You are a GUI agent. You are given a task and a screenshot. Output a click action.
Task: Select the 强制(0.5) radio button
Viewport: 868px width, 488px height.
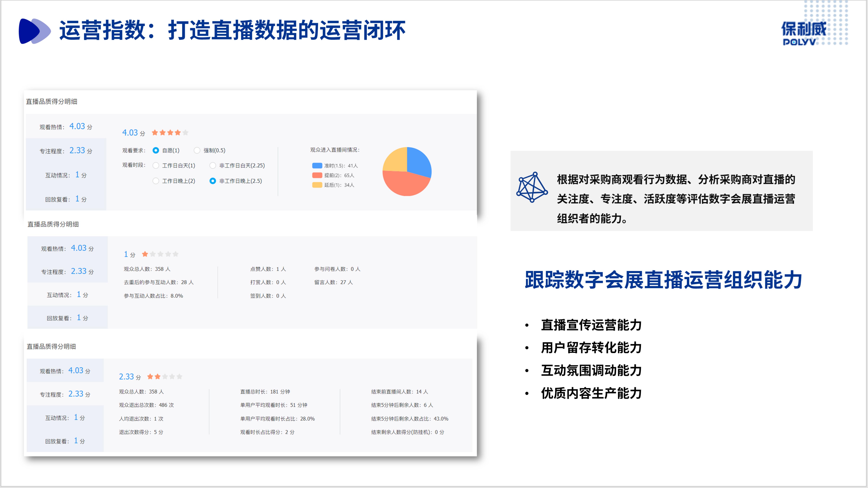coord(197,150)
